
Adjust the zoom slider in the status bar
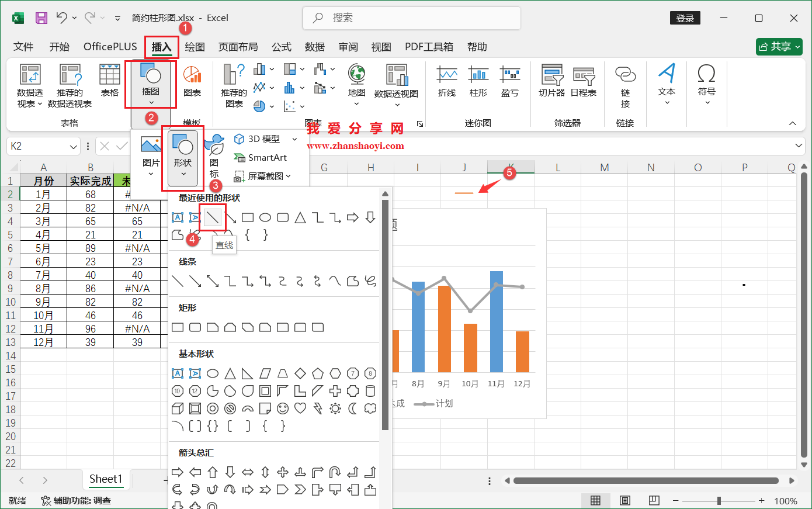[x=719, y=500]
